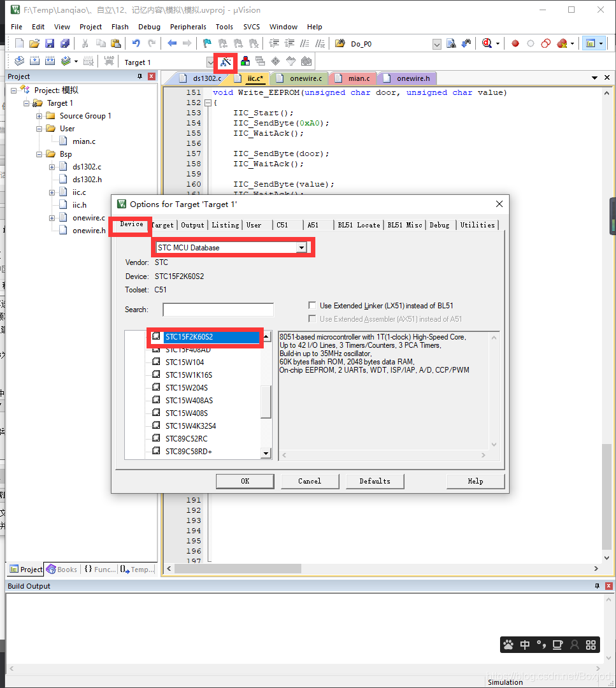Navigate backwards with the blue arrow
The height and width of the screenshot is (688, 616).
point(172,43)
